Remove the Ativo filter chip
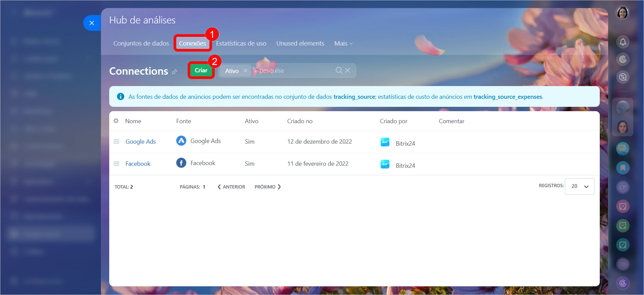 pyautogui.click(x=245, y=71)
